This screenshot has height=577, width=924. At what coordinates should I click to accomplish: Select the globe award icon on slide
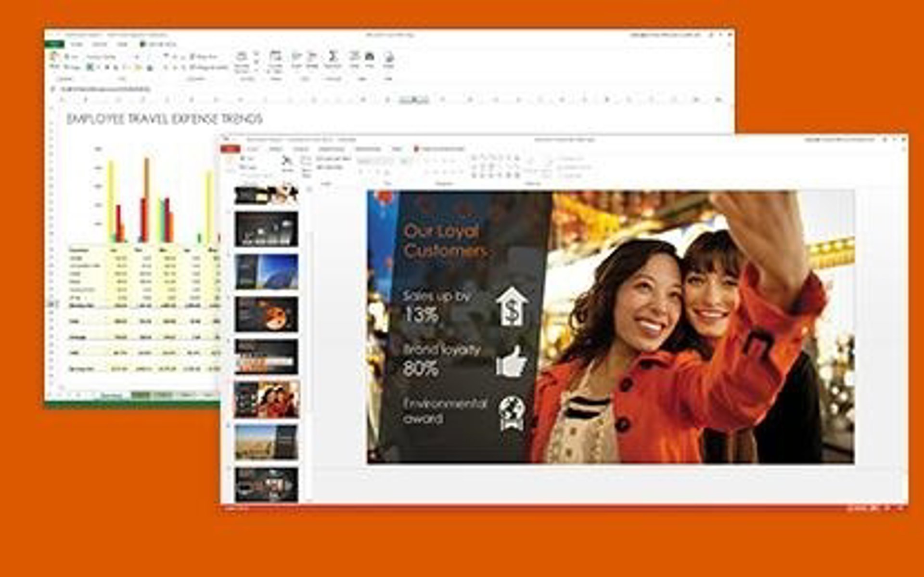pos(511,412)
